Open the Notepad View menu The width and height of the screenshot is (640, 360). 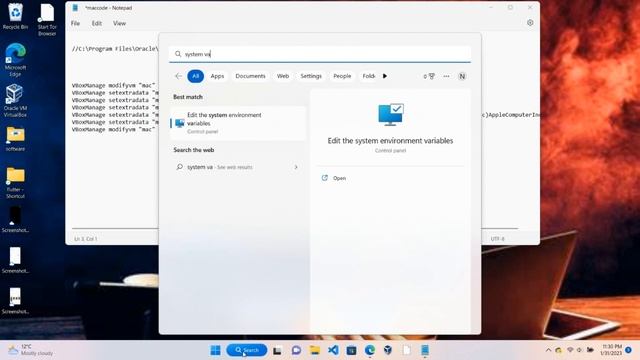tap(119, 23)
